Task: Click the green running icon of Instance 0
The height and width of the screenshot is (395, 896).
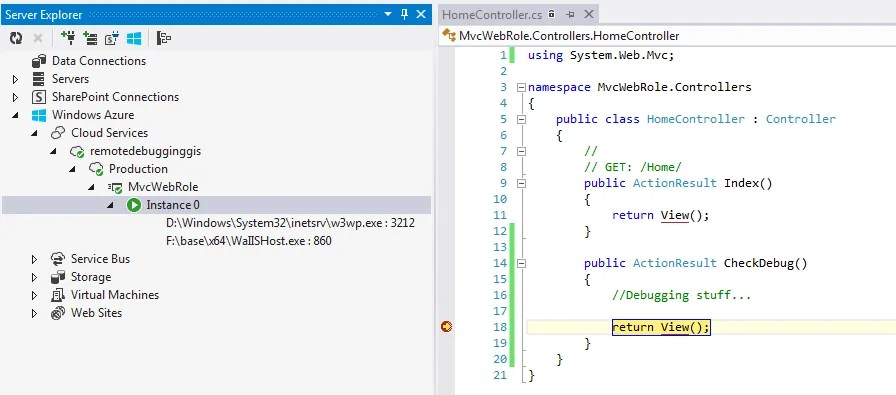Action: [134, 205]
